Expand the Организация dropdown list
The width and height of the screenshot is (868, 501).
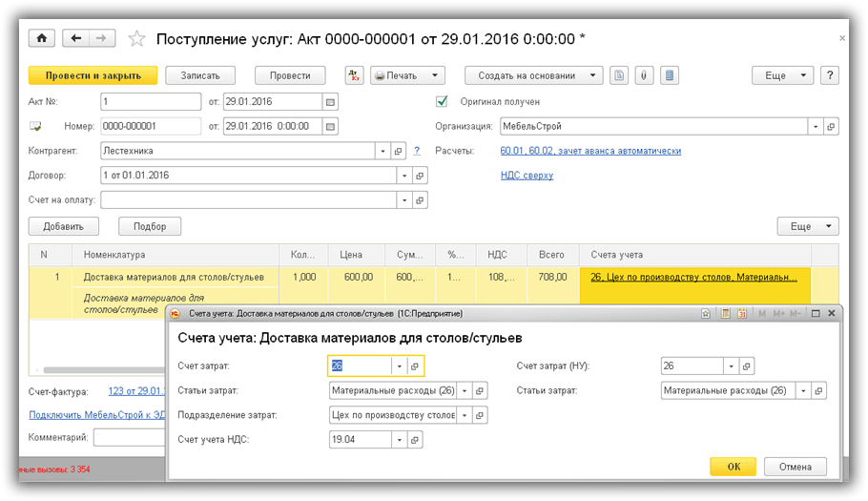[815, 126]
